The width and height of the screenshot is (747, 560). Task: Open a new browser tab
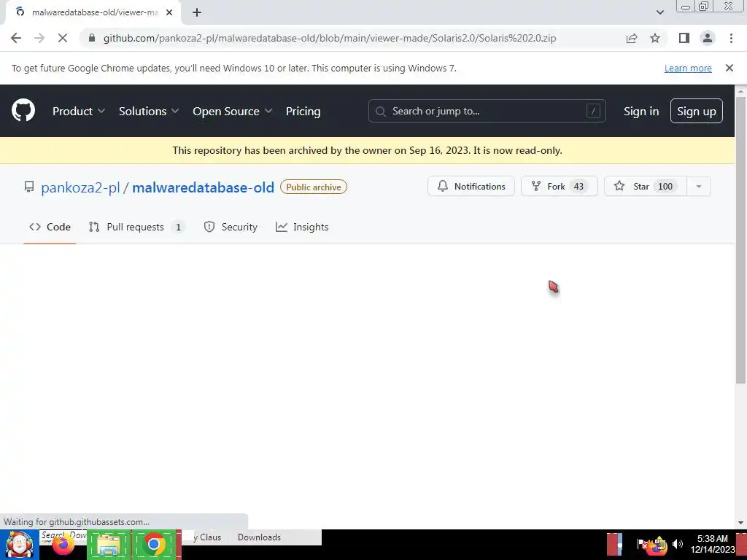[x=197, y=12]
